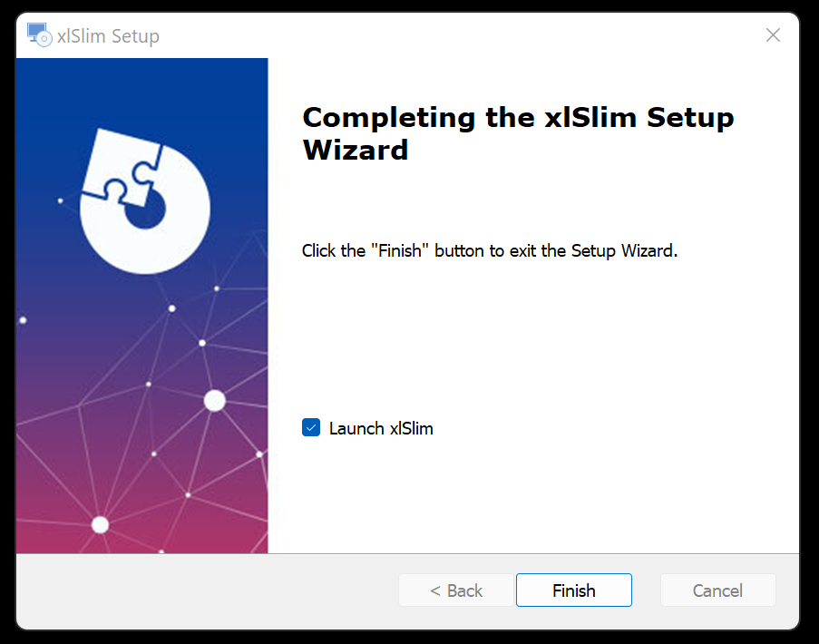Viewport: 819px width, 644px height.
Task: Click the largest white node in the banner network
Action: (214, 401)
